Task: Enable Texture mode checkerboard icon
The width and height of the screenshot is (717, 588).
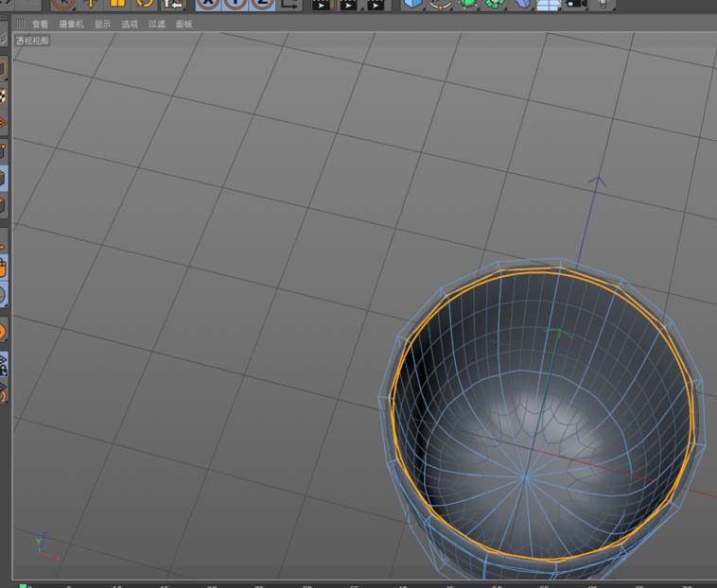Action: pos(4,95)
